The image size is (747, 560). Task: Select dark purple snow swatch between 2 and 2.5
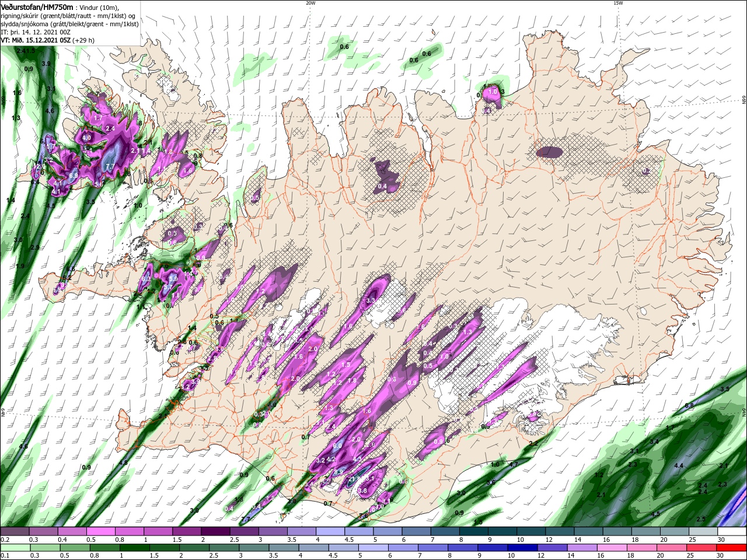coord(215,532)
